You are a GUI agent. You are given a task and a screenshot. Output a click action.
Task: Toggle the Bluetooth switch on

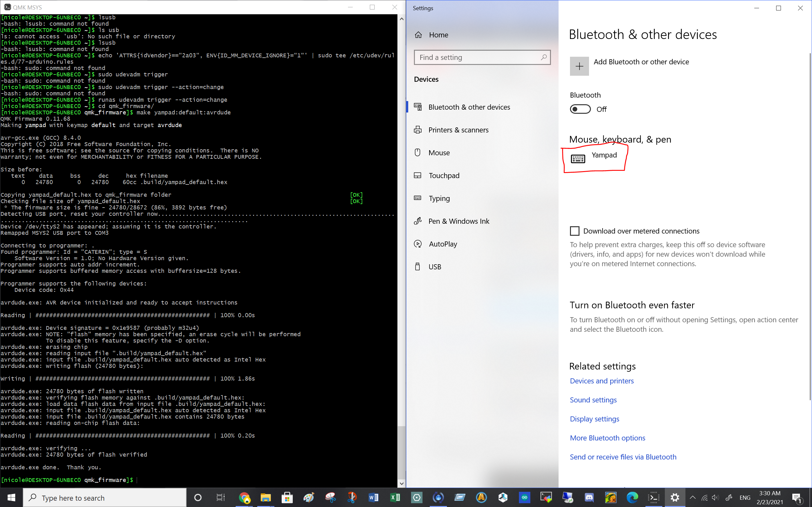click(580, 109)
